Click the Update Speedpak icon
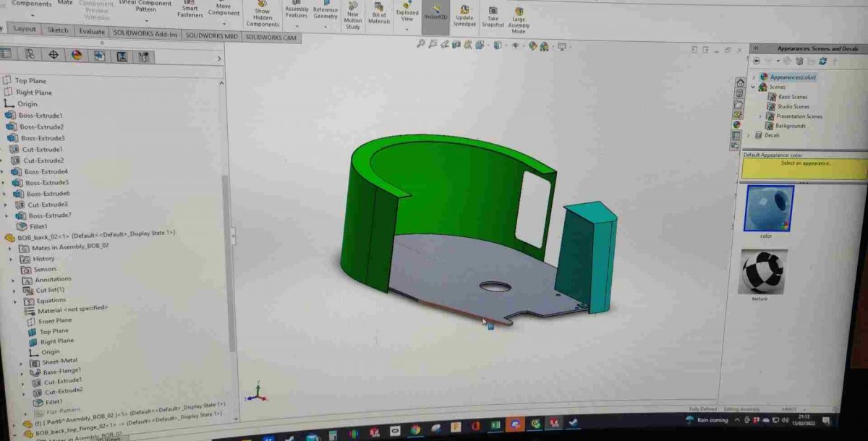The image size is (868, 441). 464,14
